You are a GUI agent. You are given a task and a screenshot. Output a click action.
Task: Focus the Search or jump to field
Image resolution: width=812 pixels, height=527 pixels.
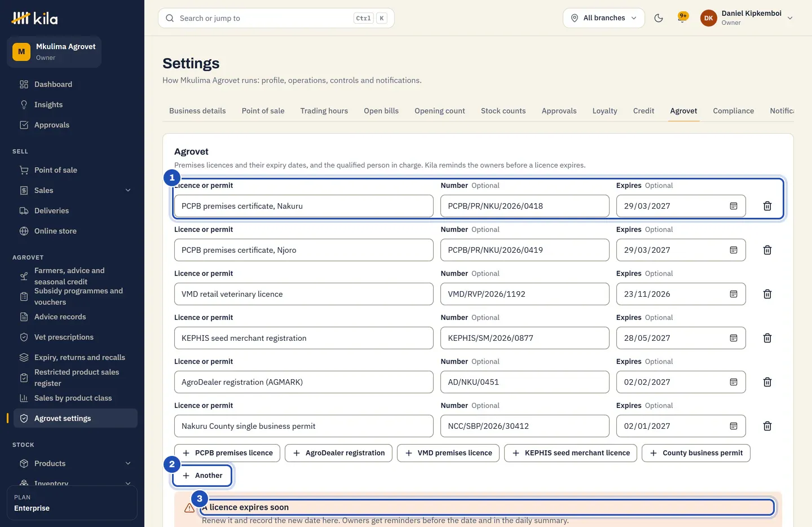(x=276, y=18)
